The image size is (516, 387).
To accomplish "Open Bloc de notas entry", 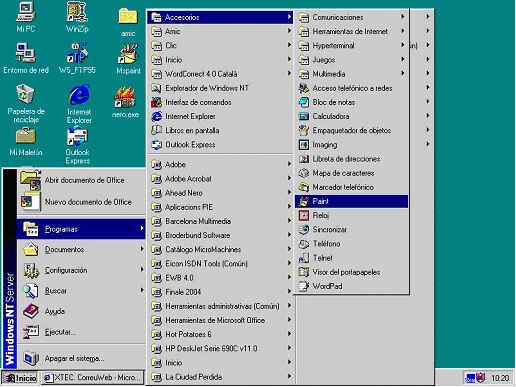I will coord(351,102).
